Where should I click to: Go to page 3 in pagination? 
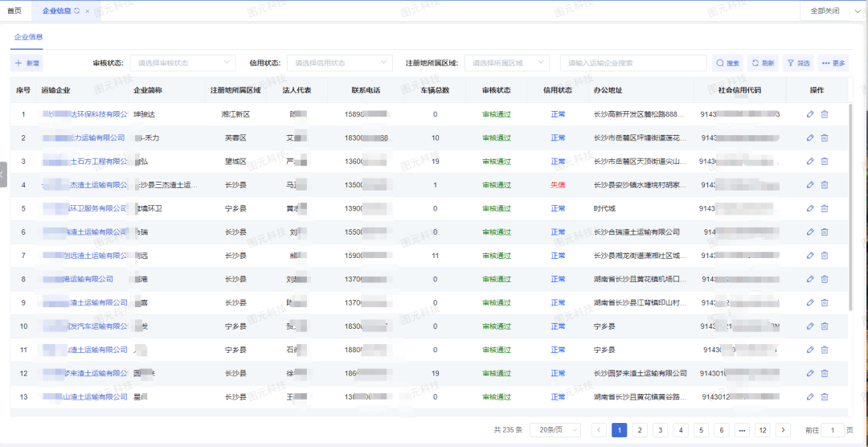pyautogui.click(x=660, y=430)
